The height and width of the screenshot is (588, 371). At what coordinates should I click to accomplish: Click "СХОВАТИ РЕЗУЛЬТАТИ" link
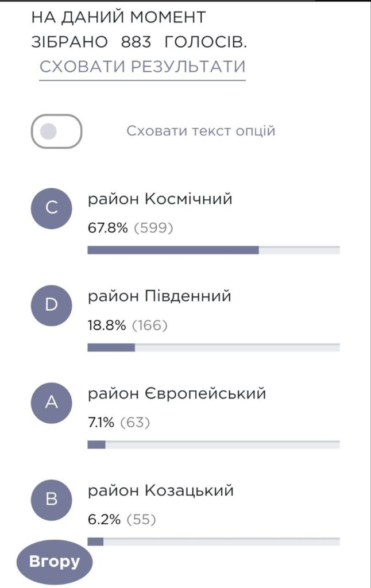pos(142,67)
